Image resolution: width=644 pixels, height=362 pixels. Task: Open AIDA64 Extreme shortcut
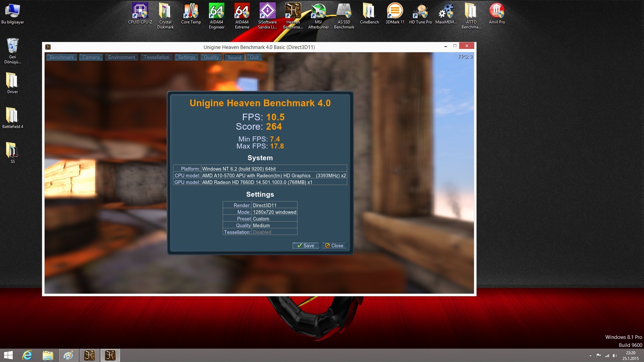click(242, 16)
